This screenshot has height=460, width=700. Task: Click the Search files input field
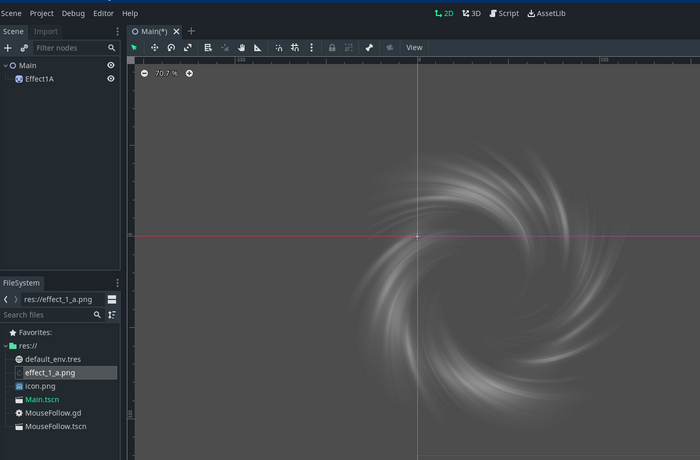coord(46,315)
